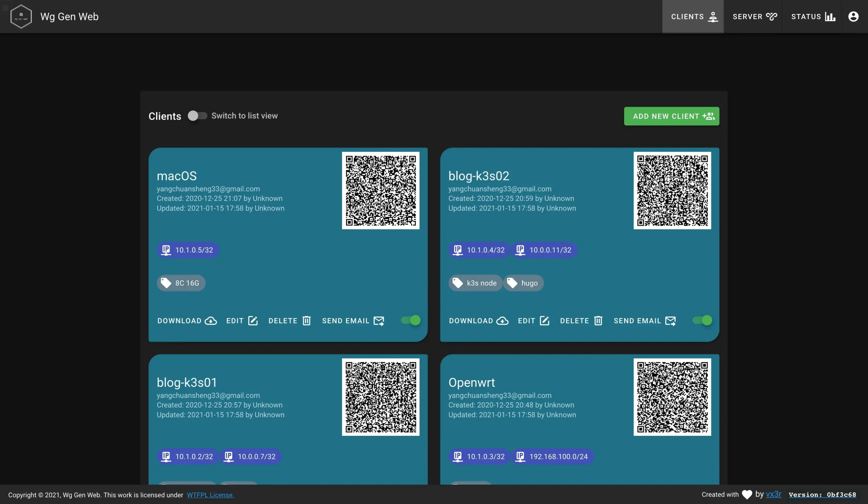The width and height of the screenshot is (868, 504).
Task: Open the vx3r author link
Action: [x=773, y=494]
